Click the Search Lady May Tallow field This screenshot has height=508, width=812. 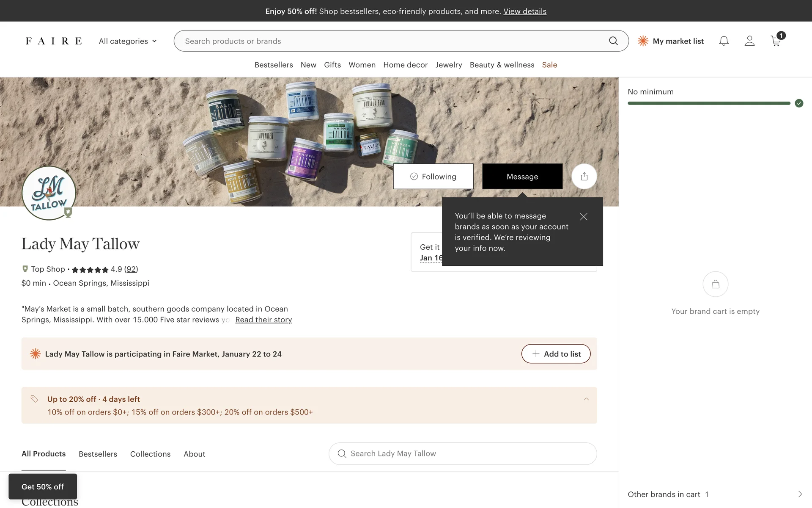click(x=463, y=454)
